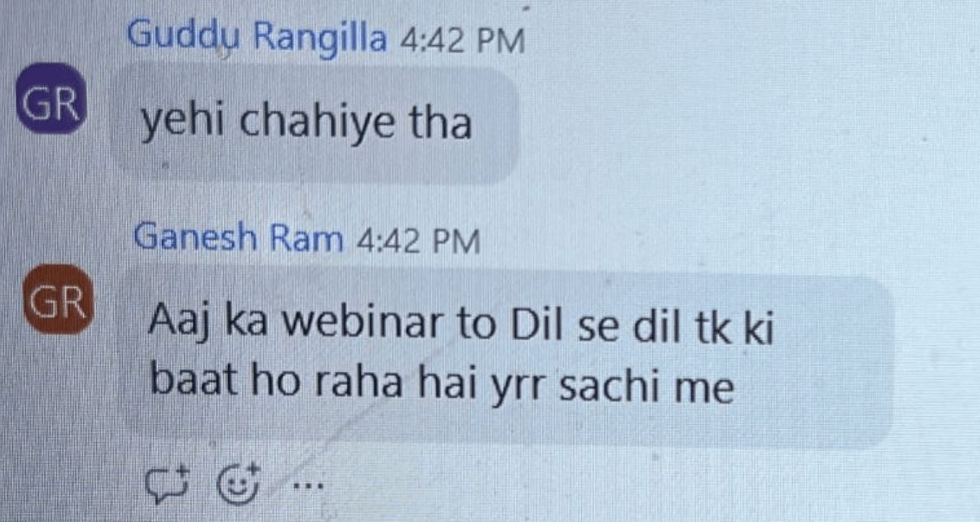The image size is (980, 522).
Task: Click the 4:42 PM timestamp beside Guddu Rangilla
Action: pyautogui.click(x=462, y=42)
